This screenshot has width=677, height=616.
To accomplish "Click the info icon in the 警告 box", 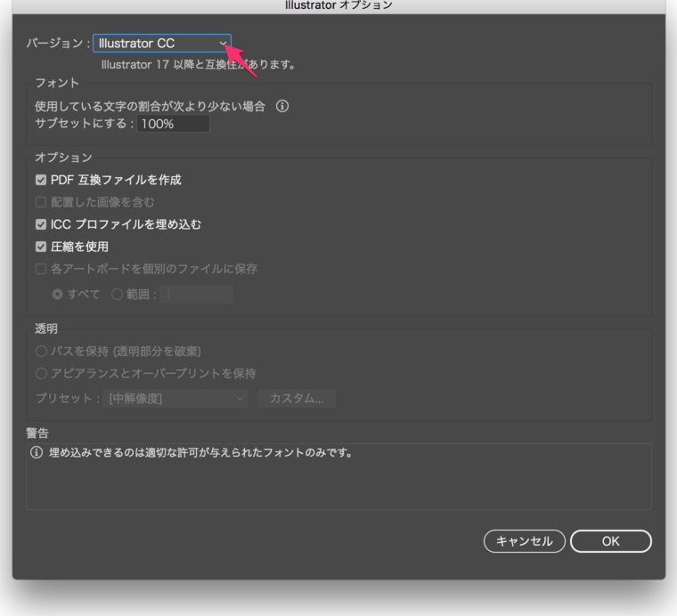I will click(x=37, y=452).
